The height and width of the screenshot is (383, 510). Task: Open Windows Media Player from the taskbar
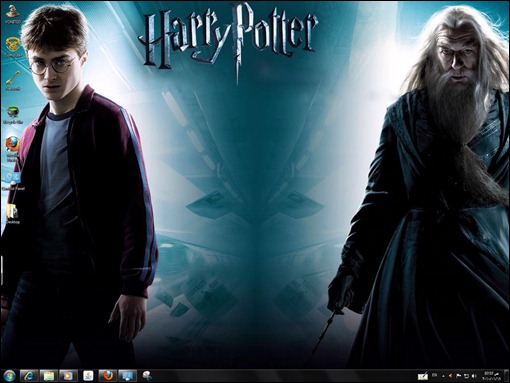(x=68, y=376)
